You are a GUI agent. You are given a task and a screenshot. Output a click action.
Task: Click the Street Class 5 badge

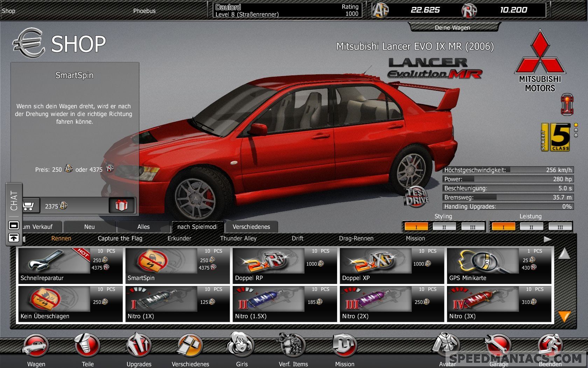tap(555, 137)
